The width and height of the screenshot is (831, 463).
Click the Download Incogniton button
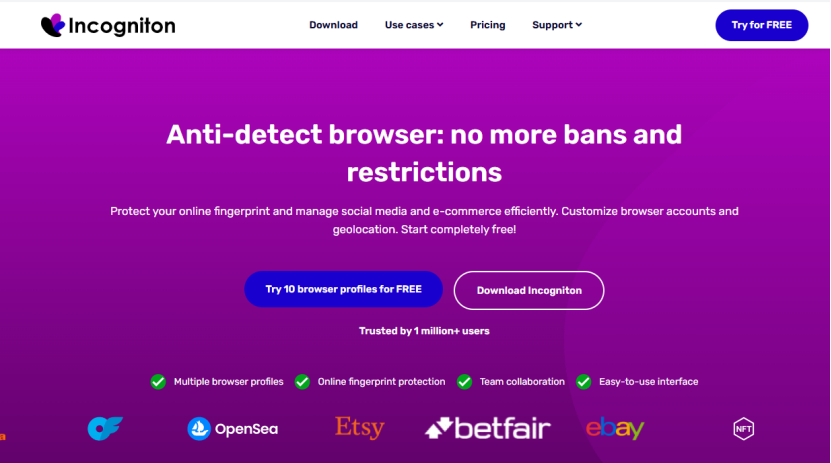point(529,290)
